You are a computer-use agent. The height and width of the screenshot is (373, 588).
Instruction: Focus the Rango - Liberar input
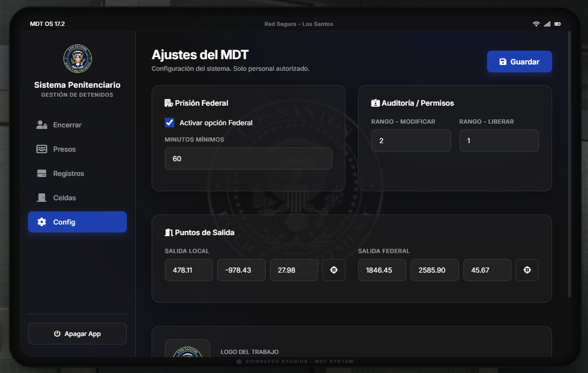coord(499,141)
